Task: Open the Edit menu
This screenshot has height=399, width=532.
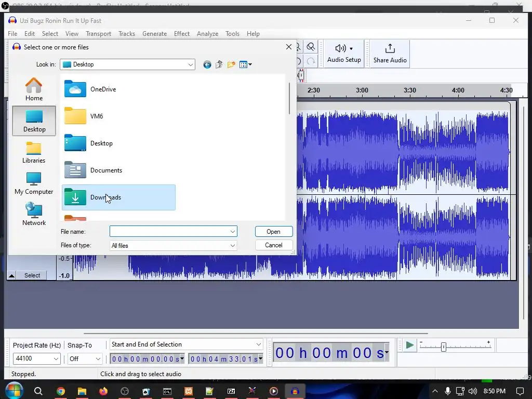Action: pyautogui.click(x=30, y=34)
